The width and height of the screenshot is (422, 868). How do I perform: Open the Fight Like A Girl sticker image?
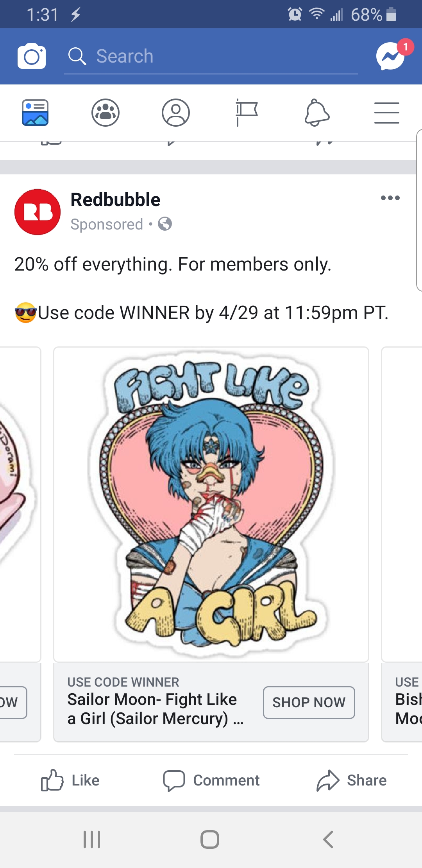click(x=211, y=504)
